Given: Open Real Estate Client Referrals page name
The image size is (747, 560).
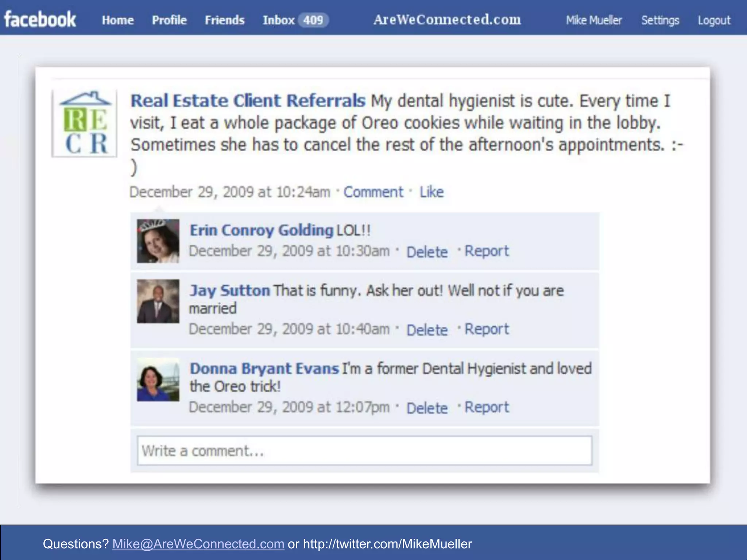Looking at the screenshot, I should coord(248,101).
